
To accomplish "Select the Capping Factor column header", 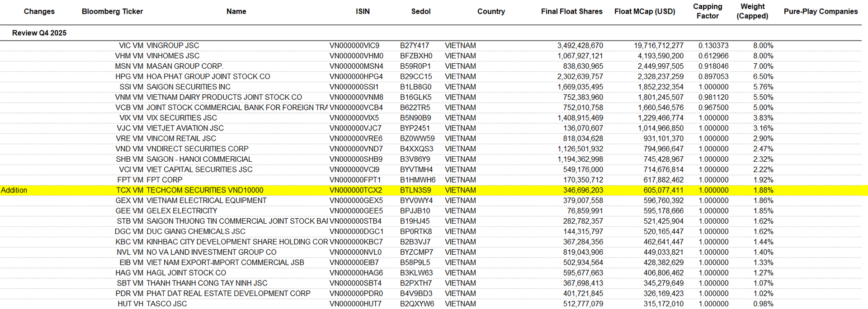I will pos(707,11).
